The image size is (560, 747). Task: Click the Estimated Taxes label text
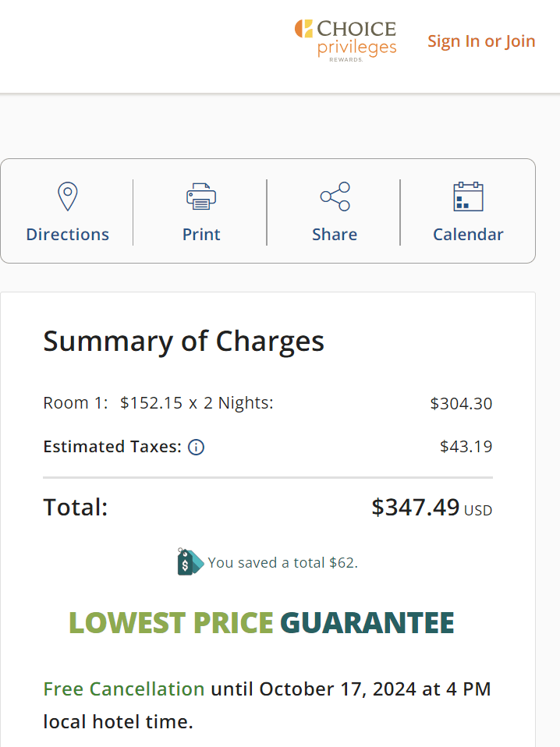(112, 447)
